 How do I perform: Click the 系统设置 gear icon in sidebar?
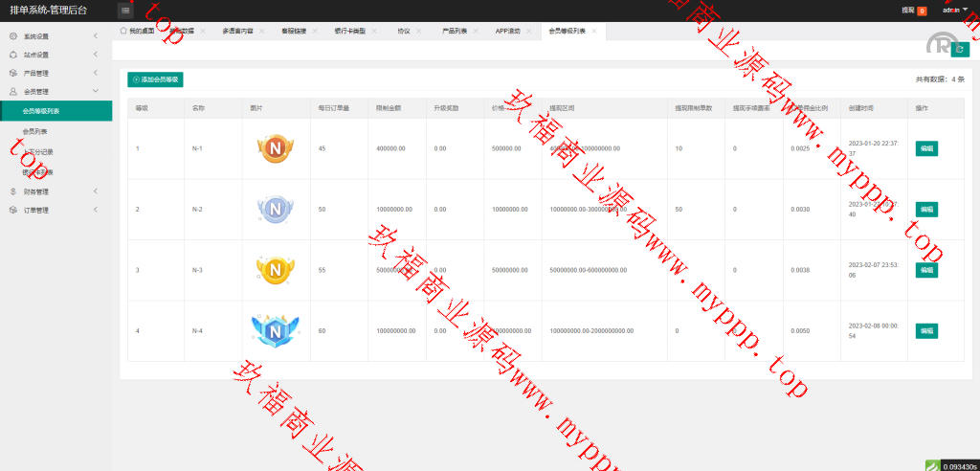[13, 36]
